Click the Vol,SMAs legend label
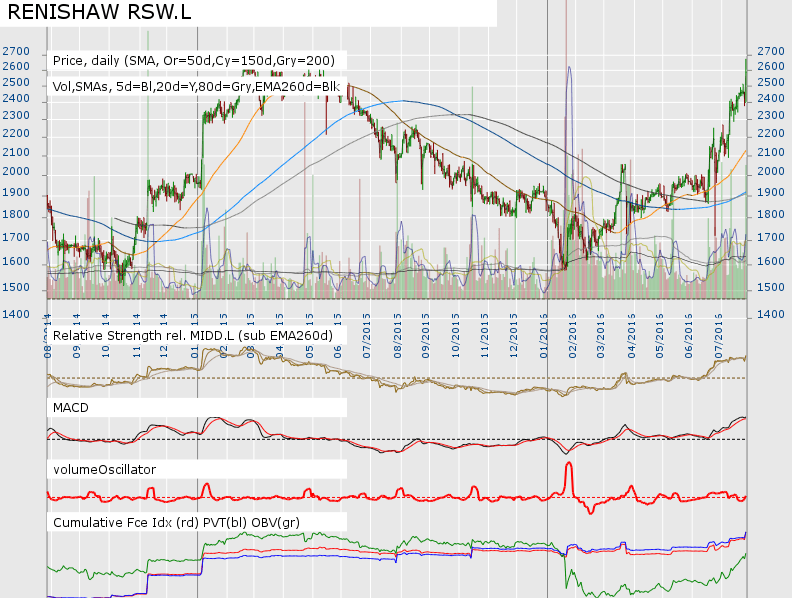 pos(196,86)
